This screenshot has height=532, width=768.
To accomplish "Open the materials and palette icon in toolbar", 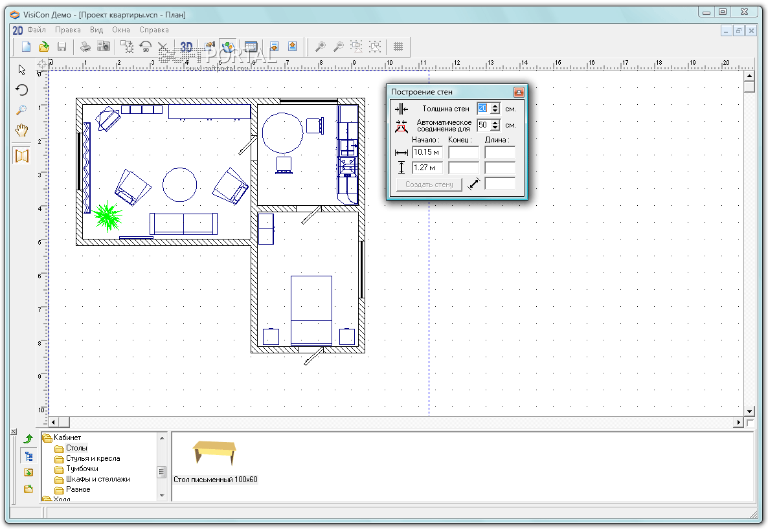I will [210, 47].
